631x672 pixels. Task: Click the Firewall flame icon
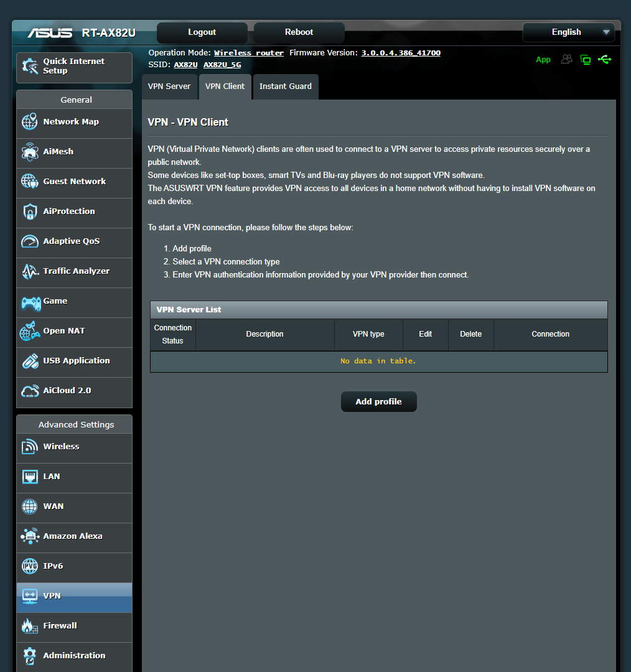30,626
